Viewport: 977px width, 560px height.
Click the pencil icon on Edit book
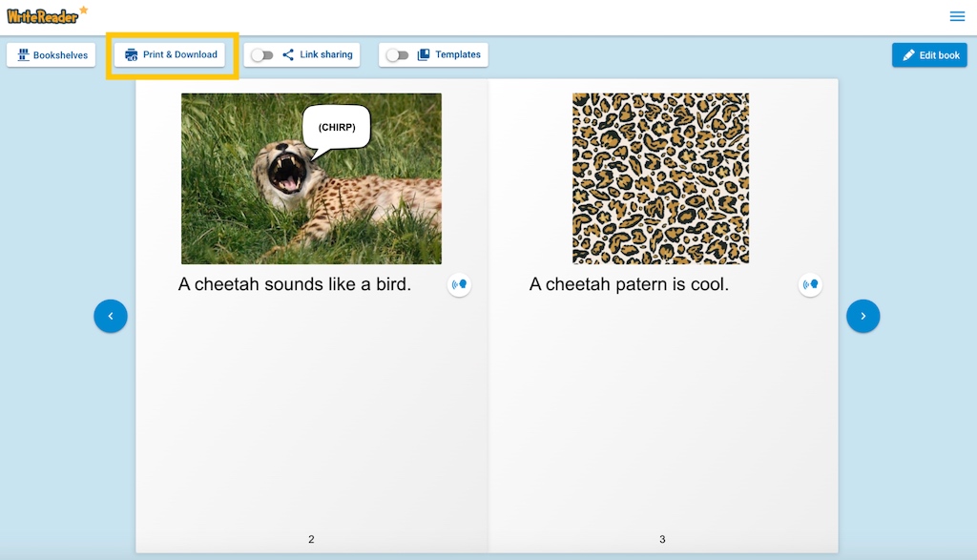point(908,55)
